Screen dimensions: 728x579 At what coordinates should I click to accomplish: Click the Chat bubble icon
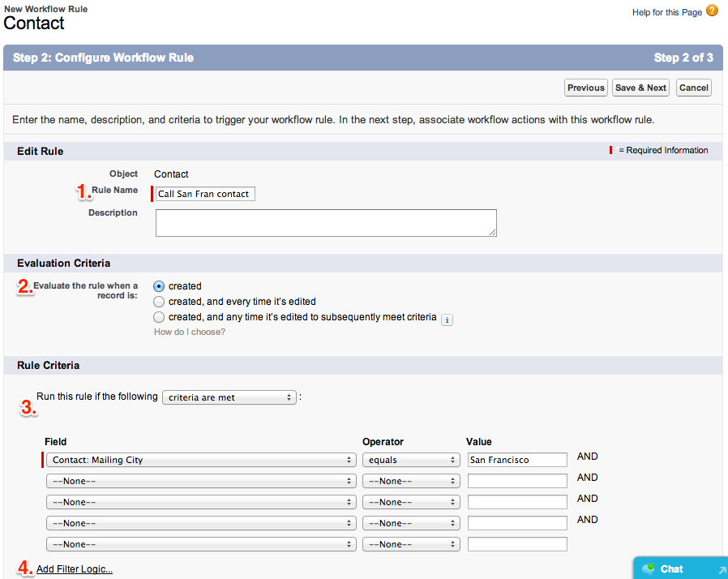(648, 569)
